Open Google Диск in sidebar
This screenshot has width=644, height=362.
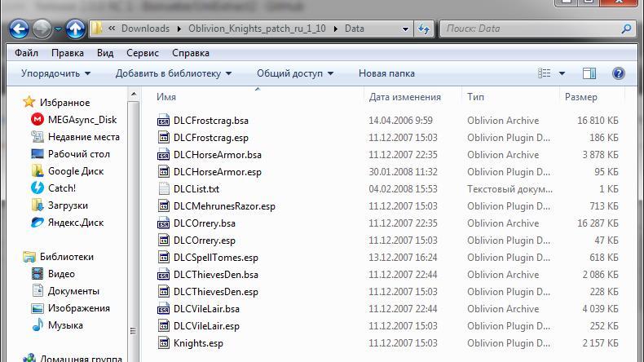(x=75, y=171)
